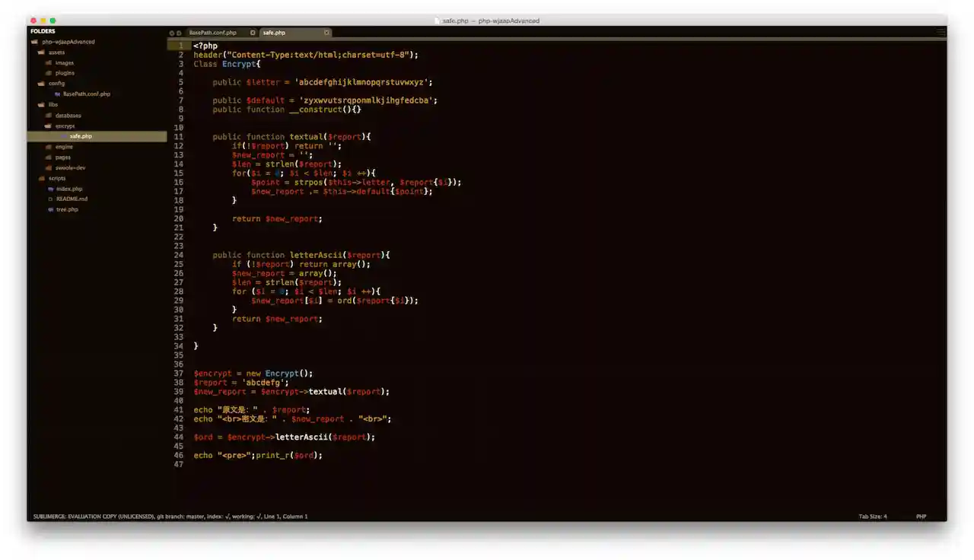Click the PHP file icon beside index.php
Image resolution: width=974 pixels, height=560 pixels.
(50, 189)
